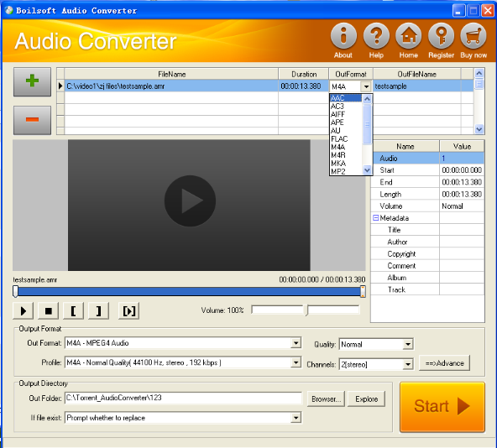The image size is (497, 448).
Task: Click the Volume value Normal
Action: click(x=462, y=206)
